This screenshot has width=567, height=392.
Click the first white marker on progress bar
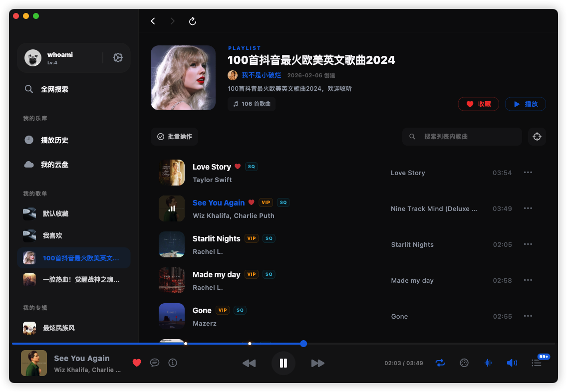coord(186,344)
